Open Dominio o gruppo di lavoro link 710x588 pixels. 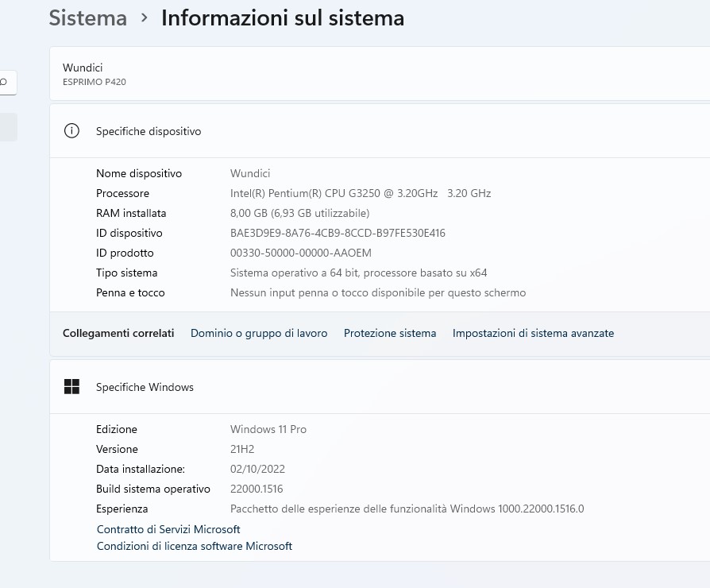[259, 333]
